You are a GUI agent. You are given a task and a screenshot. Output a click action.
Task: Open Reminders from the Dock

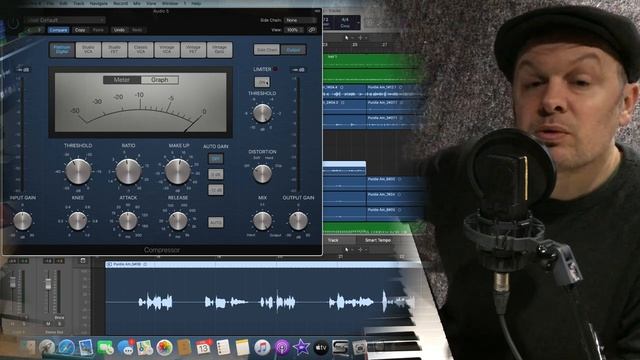coord(223,347)
